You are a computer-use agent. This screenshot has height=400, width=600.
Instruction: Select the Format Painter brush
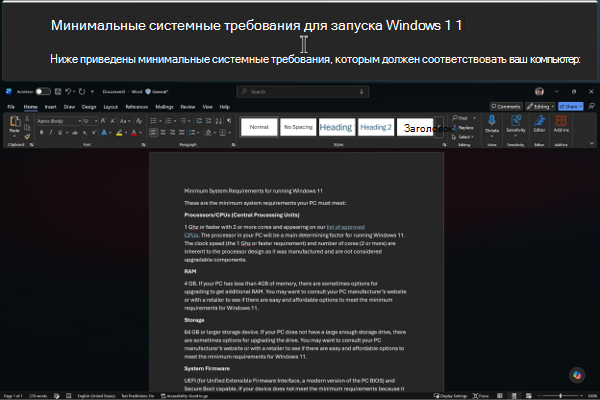(x=27, y=136)
